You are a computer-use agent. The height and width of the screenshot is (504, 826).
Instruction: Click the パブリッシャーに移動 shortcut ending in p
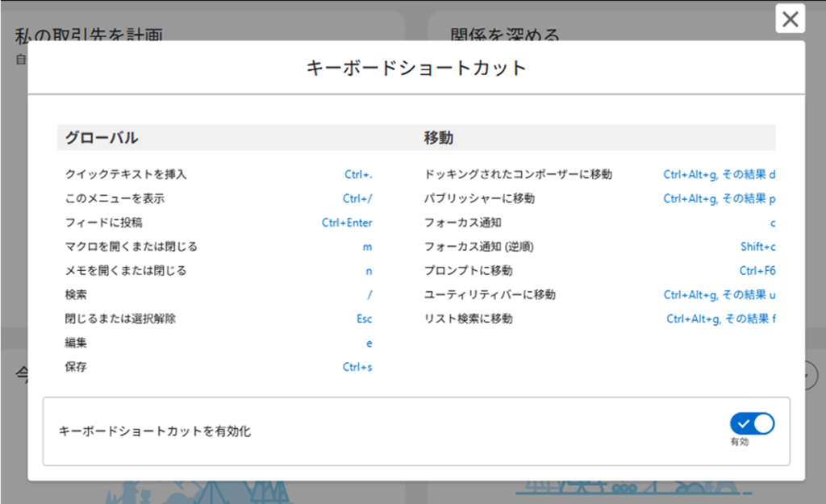click(x=719, y=198)
